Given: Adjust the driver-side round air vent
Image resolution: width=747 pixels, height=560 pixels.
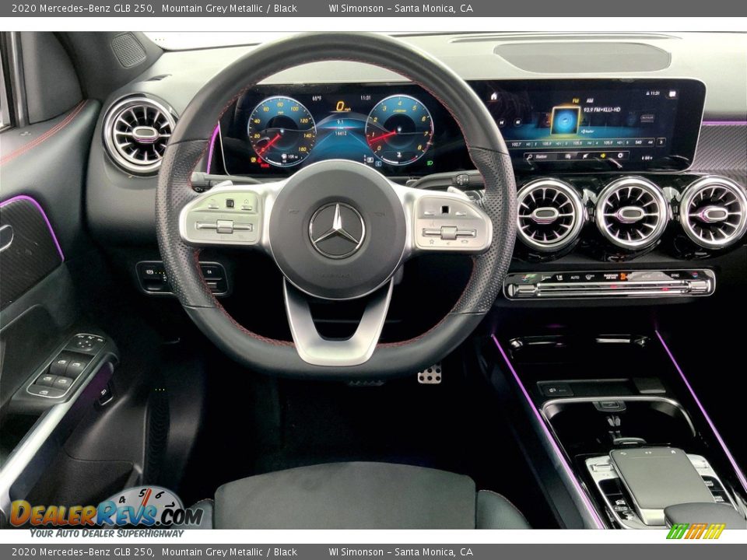Looking at the screenshot, I should tap(141, 133).
